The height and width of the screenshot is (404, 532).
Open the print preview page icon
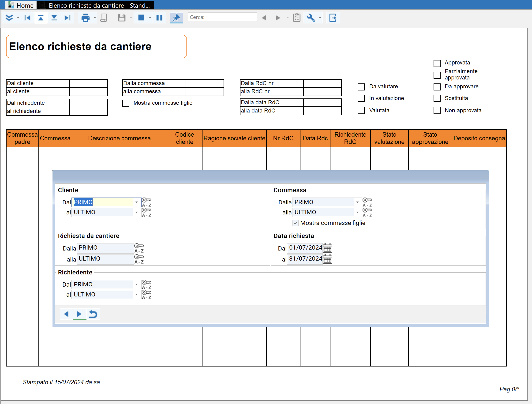coord(104,18)
